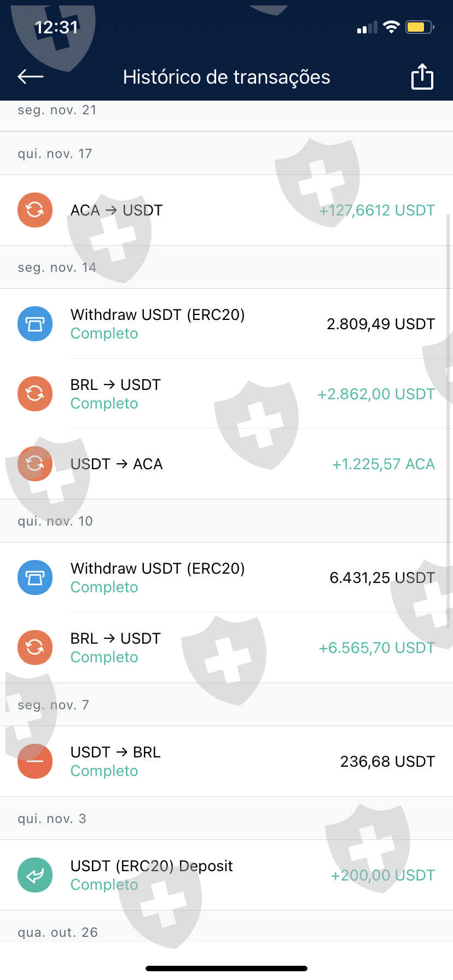This screenshot has height=980, width=453.
Task: Tap the ACA to USDT swap icon
Action: (x=35, y=210)
